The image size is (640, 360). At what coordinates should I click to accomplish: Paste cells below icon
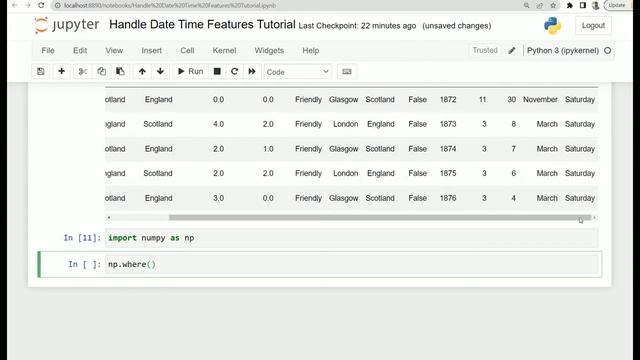point(120,71)
